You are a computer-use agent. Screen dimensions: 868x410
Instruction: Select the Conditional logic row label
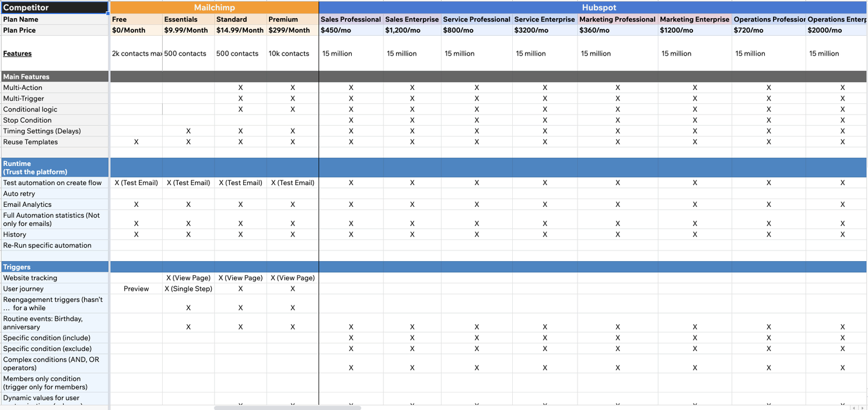point(54,109)
